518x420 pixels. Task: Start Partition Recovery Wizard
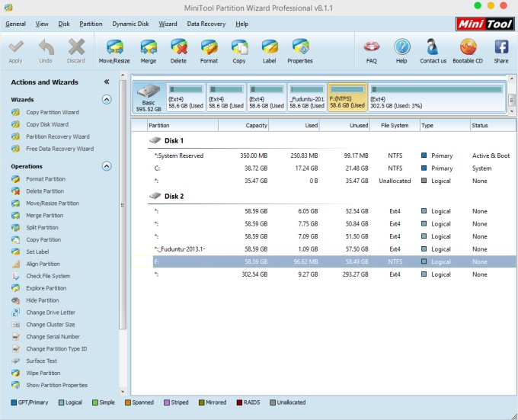(x=58, y=136)
